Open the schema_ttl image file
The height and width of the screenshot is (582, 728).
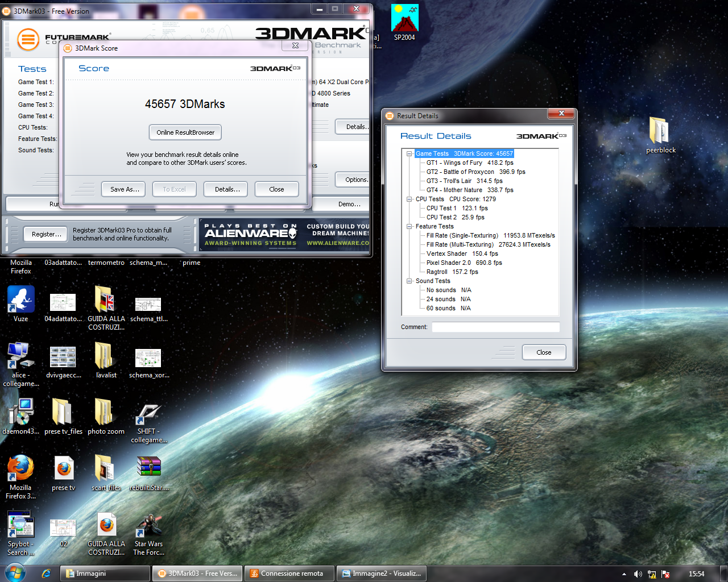(148, 309)
